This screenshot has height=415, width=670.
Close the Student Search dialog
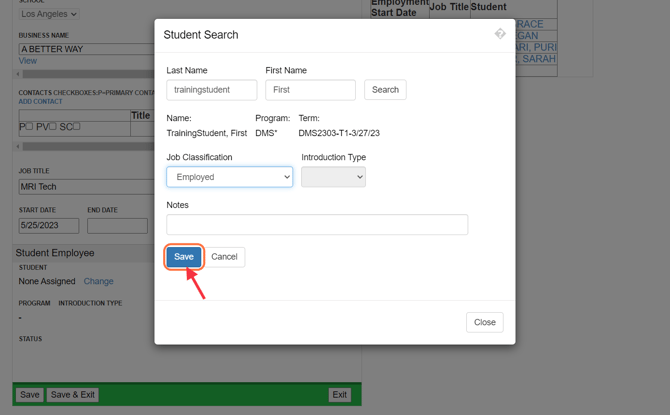tap(484, 322)
